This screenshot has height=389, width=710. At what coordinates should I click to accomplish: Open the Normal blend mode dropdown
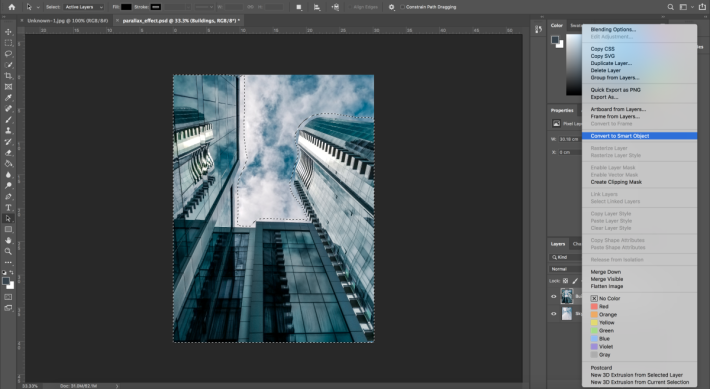[x=566, y=269]
